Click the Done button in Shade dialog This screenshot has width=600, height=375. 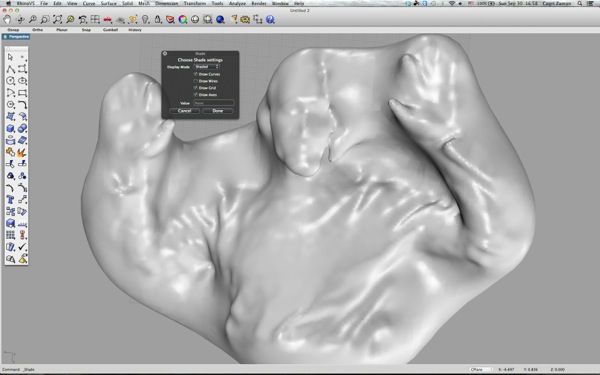(218, 111)
